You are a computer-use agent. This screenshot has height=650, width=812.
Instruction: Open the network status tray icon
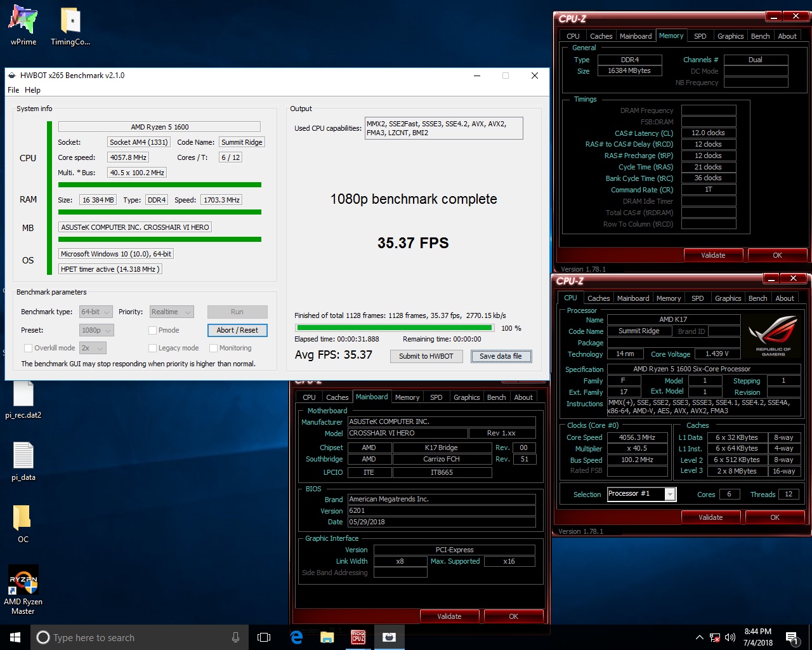[x=715, y=637]
